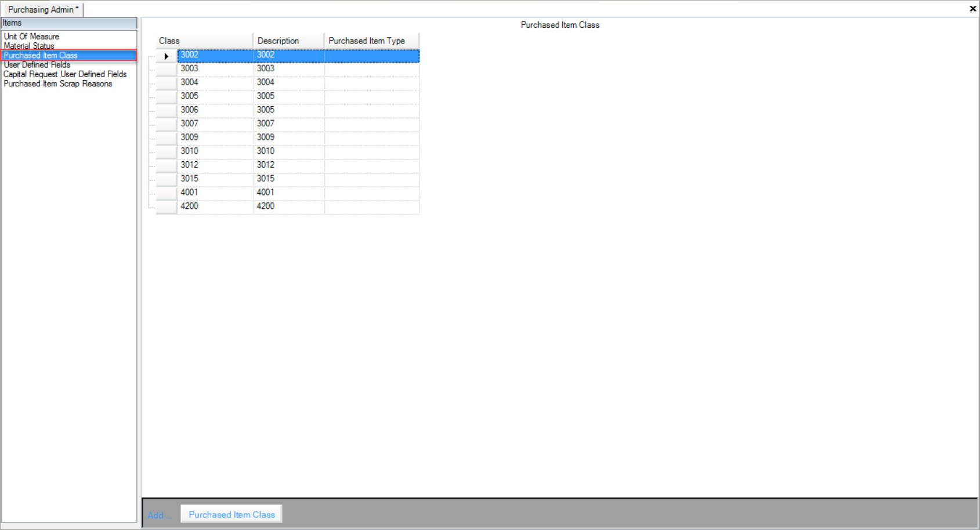The image size is (980, 530).
Task: Select Class cell 3010
Action: click(215, 151)
